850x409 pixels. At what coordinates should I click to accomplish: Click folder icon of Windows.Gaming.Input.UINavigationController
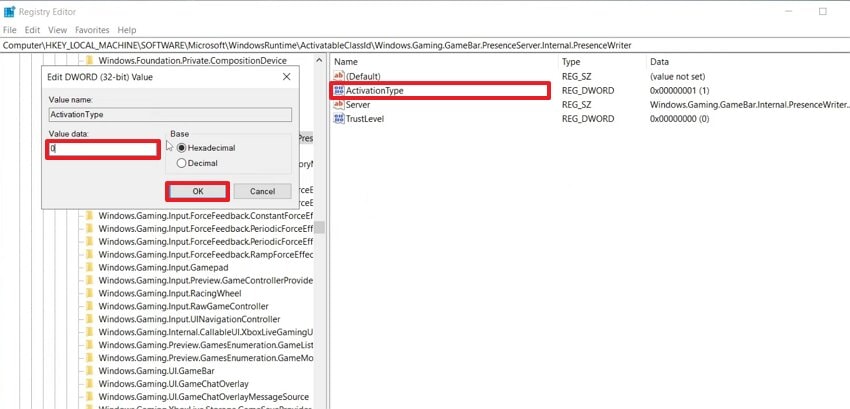click(89, 319)
